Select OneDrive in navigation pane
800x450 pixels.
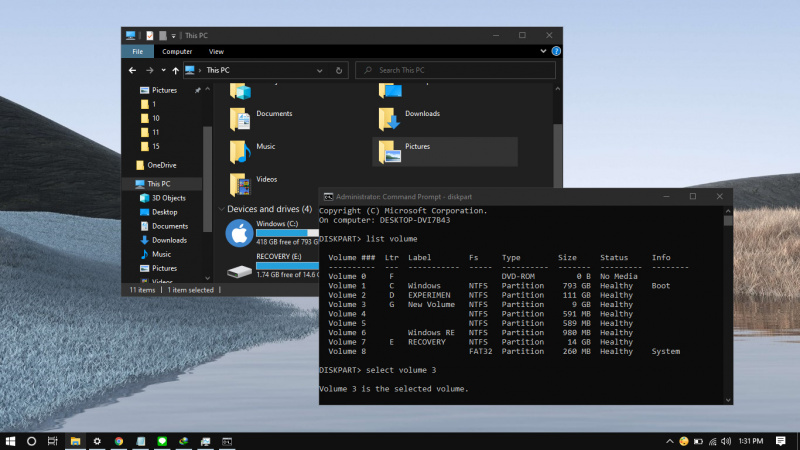point(162,165)
